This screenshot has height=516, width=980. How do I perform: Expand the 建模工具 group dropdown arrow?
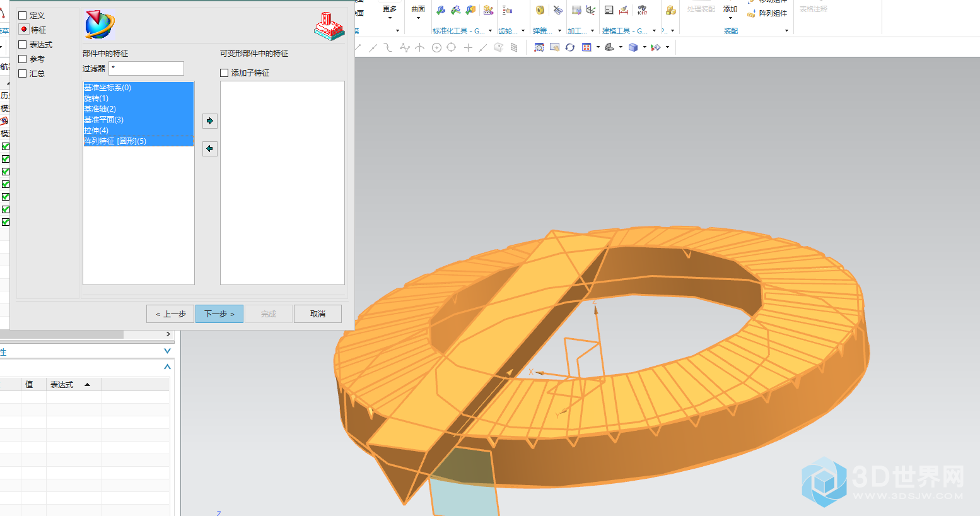point(654,31)
